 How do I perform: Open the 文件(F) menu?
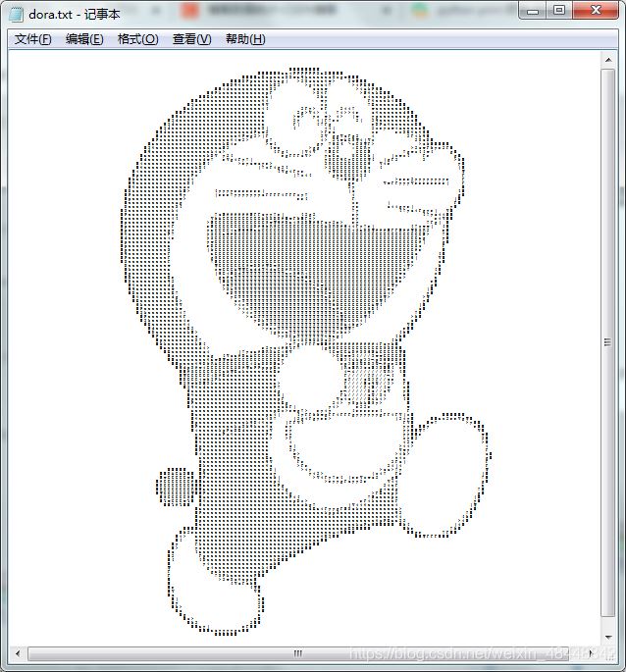[x=33, y=39]
